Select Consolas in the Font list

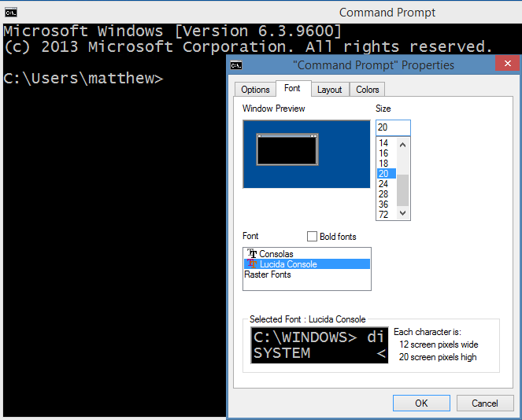307,254
